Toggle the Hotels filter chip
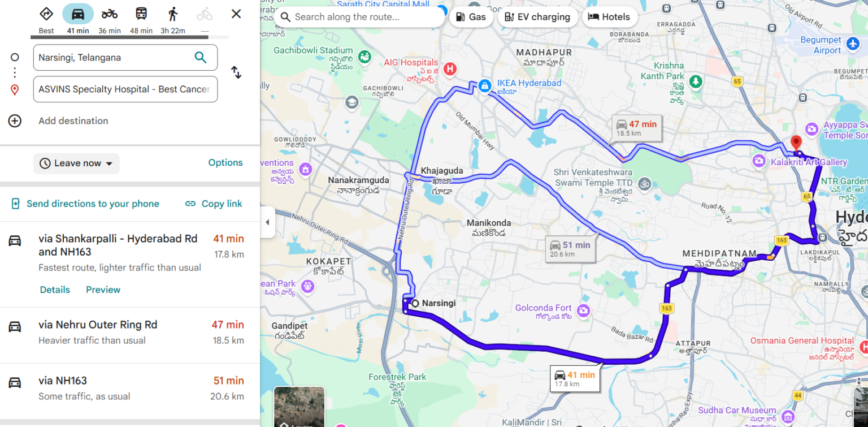This screenshot has height=427, width=868. 609,17
